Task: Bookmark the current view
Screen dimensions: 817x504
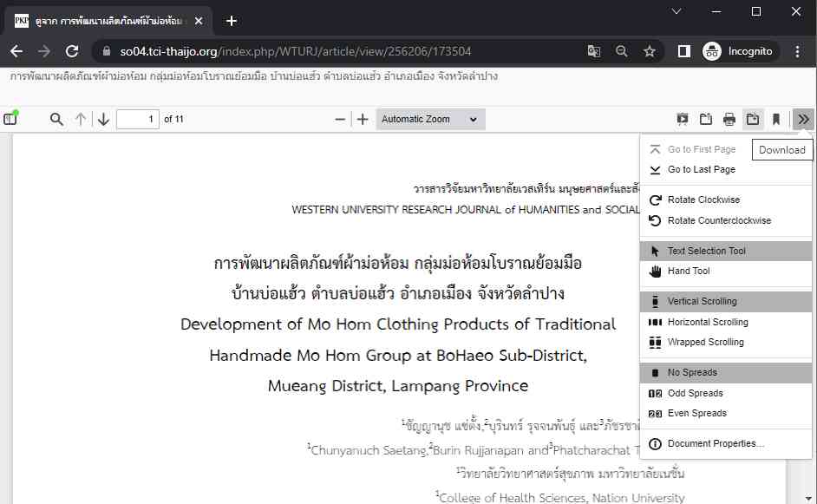Action: click(776, 119)
